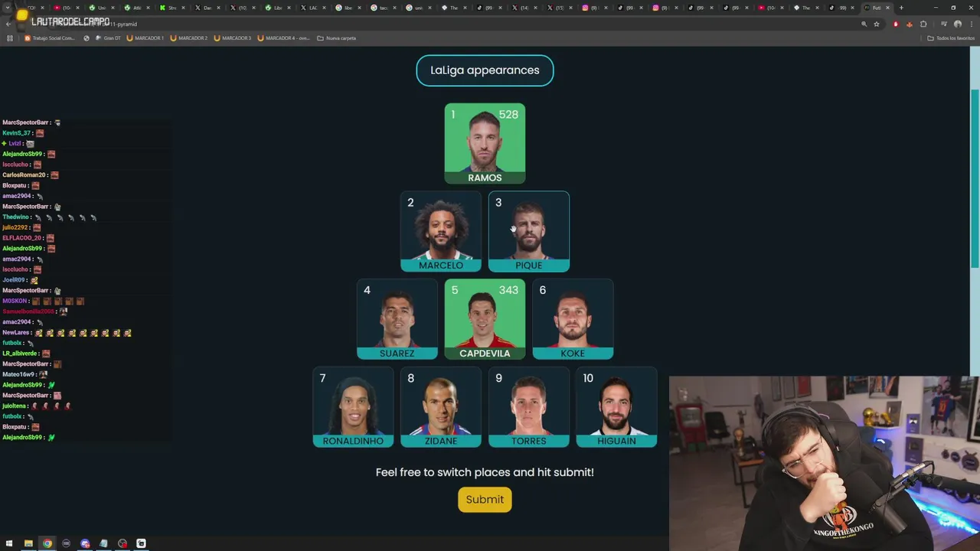Open the Extensions puzzle icon
The height and width of the screenshot is (551, 980).
[923, 24]
